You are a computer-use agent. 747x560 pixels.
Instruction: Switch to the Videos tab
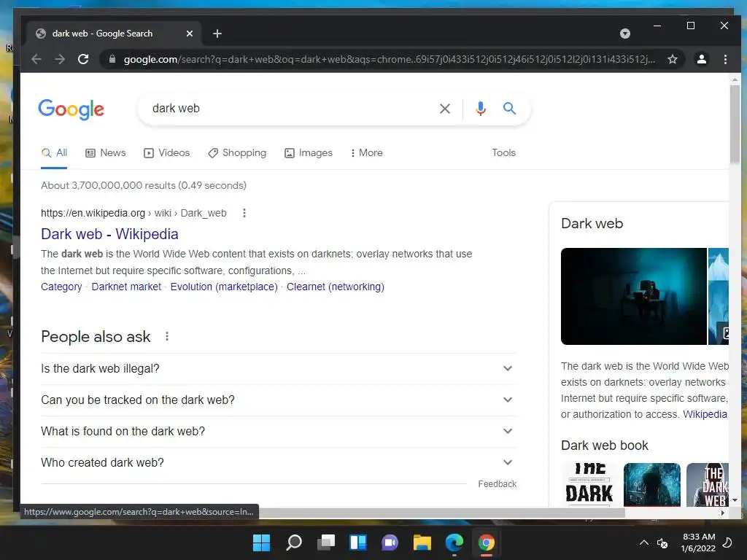pos(167,153)
